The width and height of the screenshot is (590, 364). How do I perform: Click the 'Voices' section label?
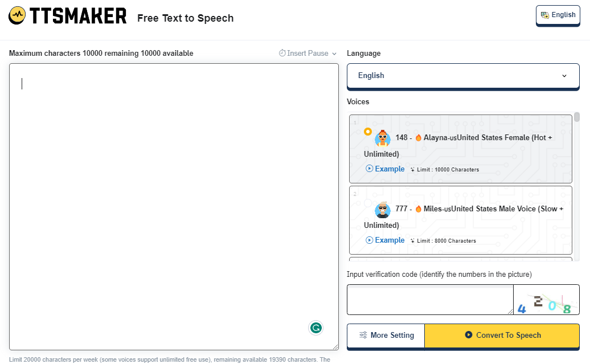(358, 101)
